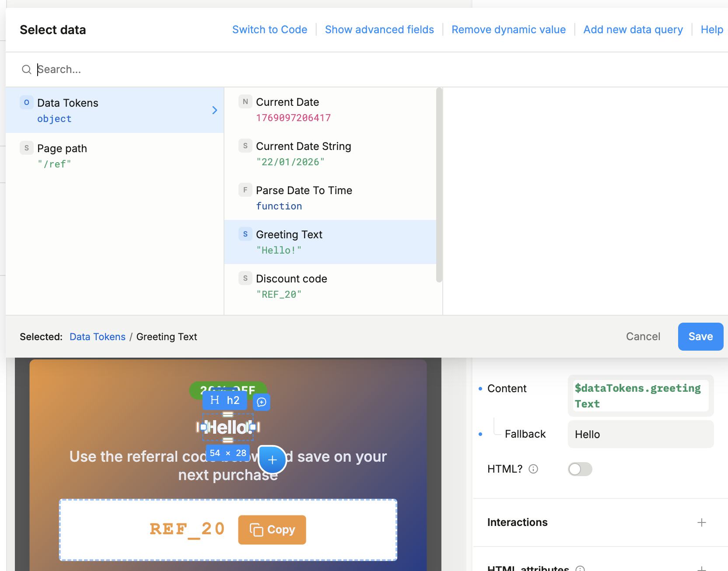Click Cancel to dismiss dialog
Screen dimensions: 728x571
[x=643, y=337]
